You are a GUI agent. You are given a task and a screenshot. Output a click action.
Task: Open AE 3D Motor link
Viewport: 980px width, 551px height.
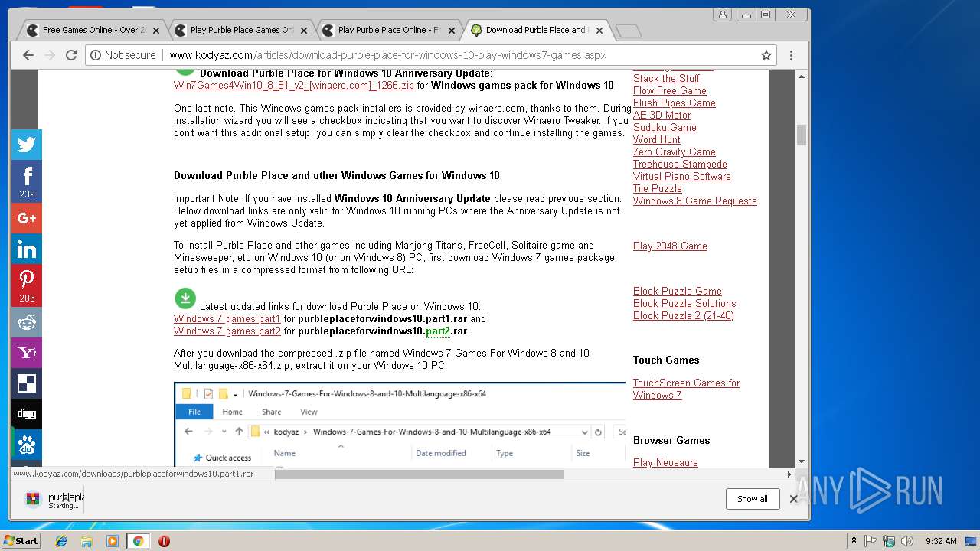click(x=661, y=115)
